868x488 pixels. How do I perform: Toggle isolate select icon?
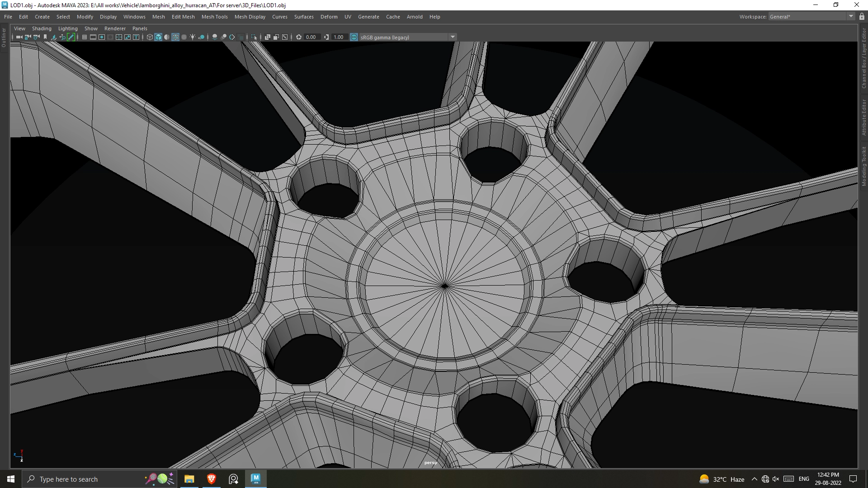pos(254,37)
